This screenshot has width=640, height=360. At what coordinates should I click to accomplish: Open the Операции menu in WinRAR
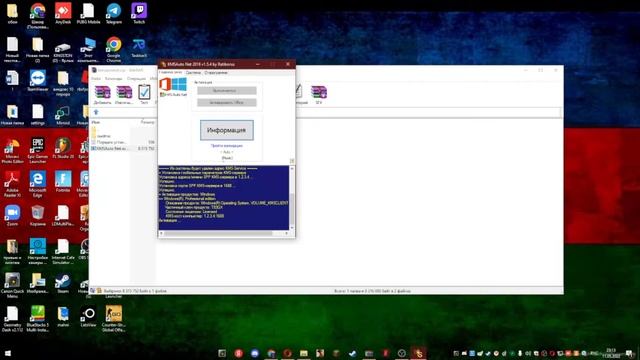(x=136, y=78)
